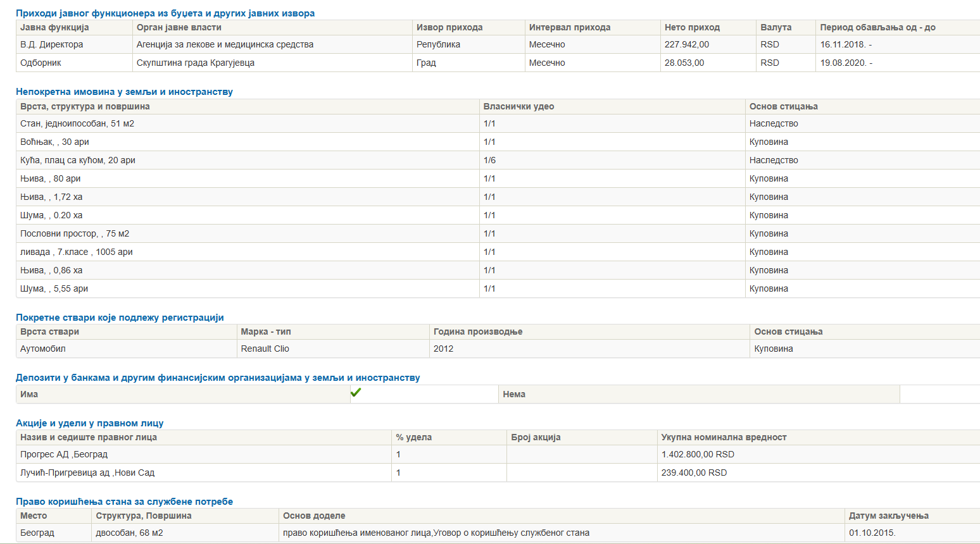Image resolution: width=980 pixels, height=544 pixels.
Task: Select the Непокретна имовина section heading
Action: [124, 92]
